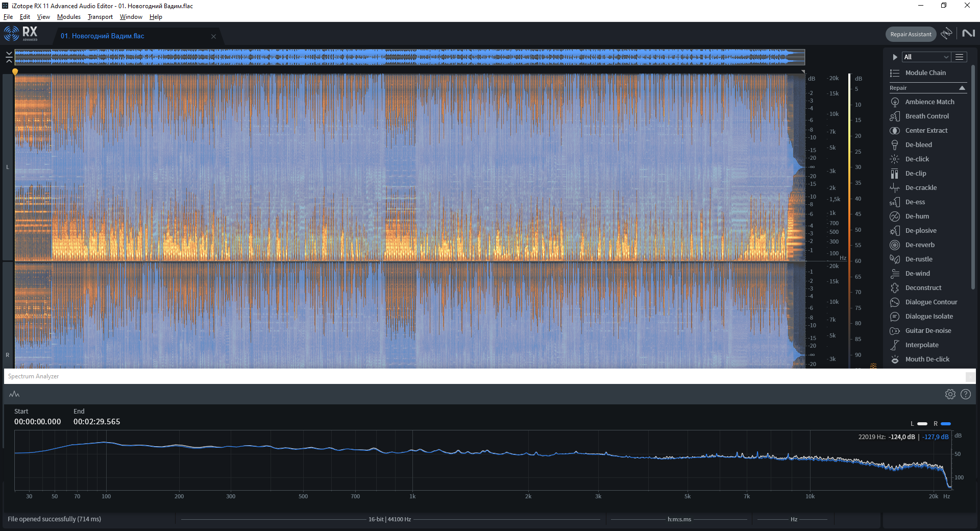Screen dimensions: 980x531
Task: Click the Spectrum Analyzer panel title
Action: point(34,376)
